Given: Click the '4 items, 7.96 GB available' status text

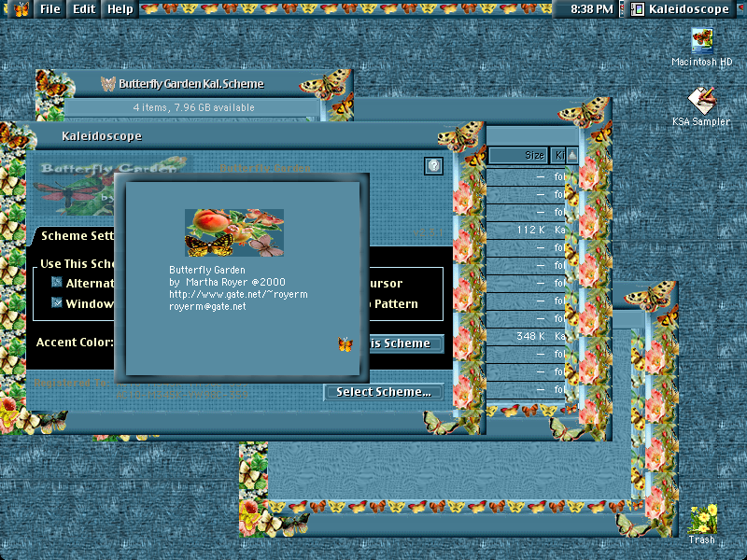Looking at the screenshot, I should [x=193, y=107].
